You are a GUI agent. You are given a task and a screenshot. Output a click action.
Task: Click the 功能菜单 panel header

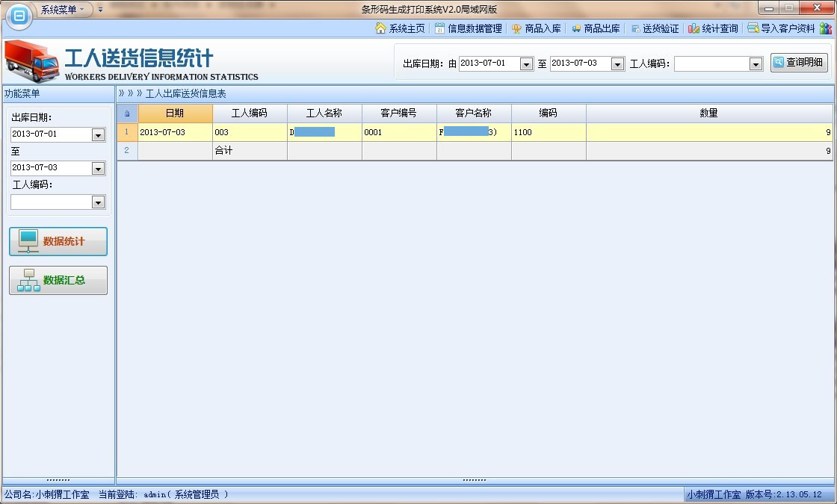(58, 94)
